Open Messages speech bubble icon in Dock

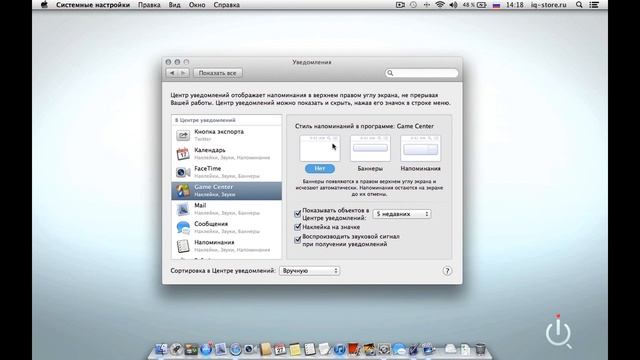pos(399,350)
